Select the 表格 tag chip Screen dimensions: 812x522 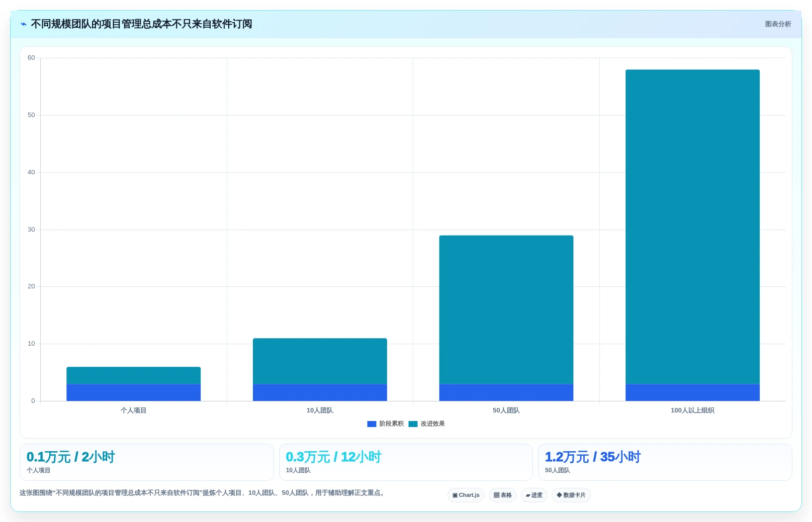(502, 495)
